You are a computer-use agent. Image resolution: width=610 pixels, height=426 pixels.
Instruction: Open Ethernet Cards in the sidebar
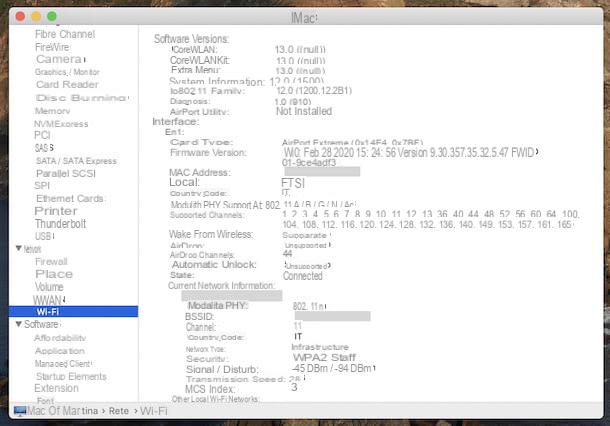(x=70, y=198)
